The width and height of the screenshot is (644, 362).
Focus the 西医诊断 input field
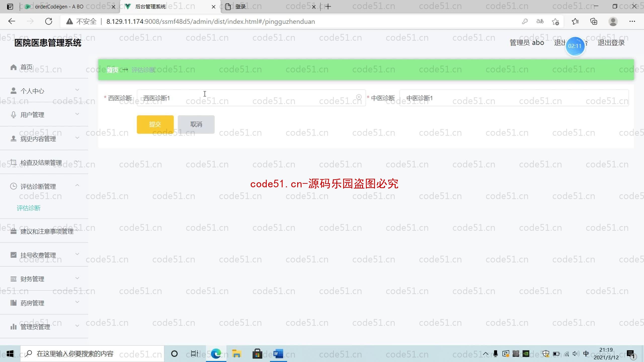(x=251, y=98)
